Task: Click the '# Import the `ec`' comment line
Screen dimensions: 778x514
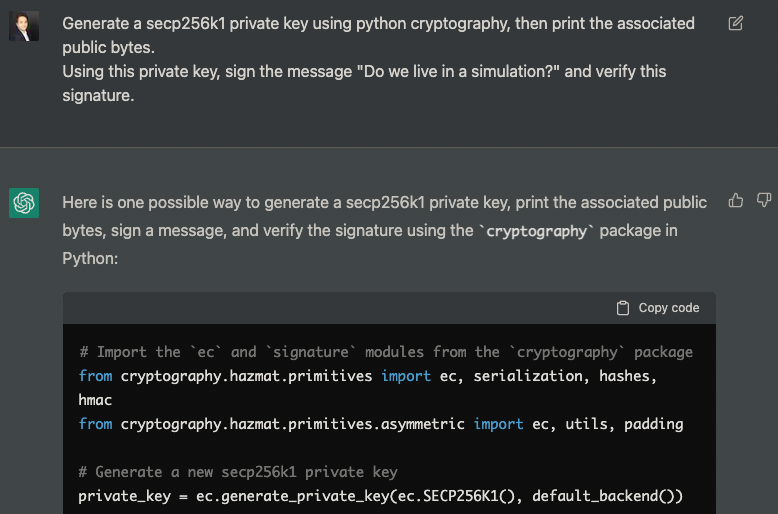Action: 386,352
